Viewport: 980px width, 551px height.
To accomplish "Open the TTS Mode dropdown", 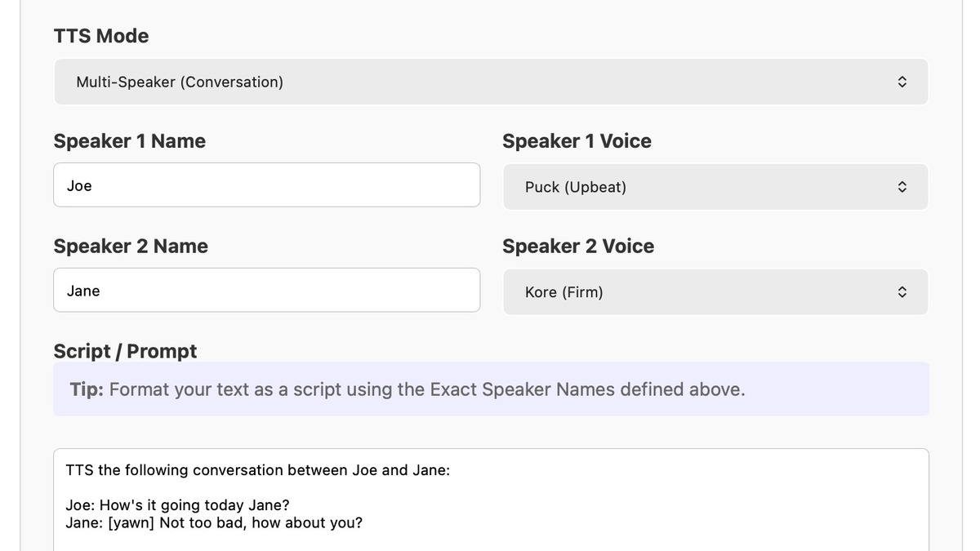I will (x=490, y=82).
